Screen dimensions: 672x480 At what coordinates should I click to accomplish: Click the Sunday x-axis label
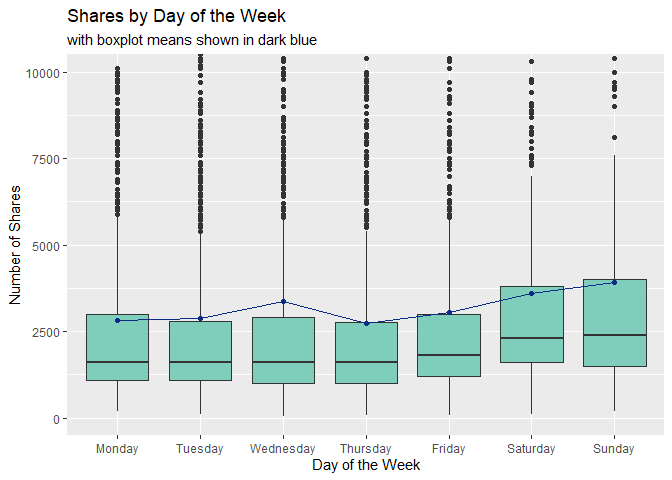pos(614,449)
